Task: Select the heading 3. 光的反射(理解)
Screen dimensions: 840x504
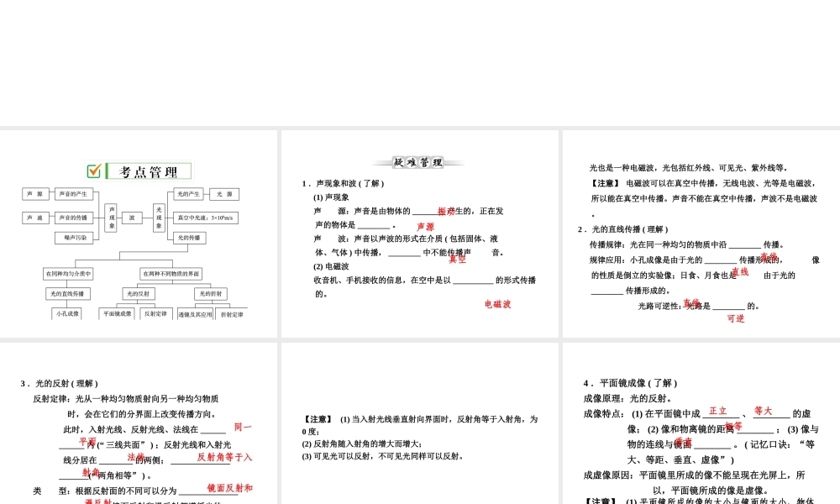Action: click(x=60, y=384)
